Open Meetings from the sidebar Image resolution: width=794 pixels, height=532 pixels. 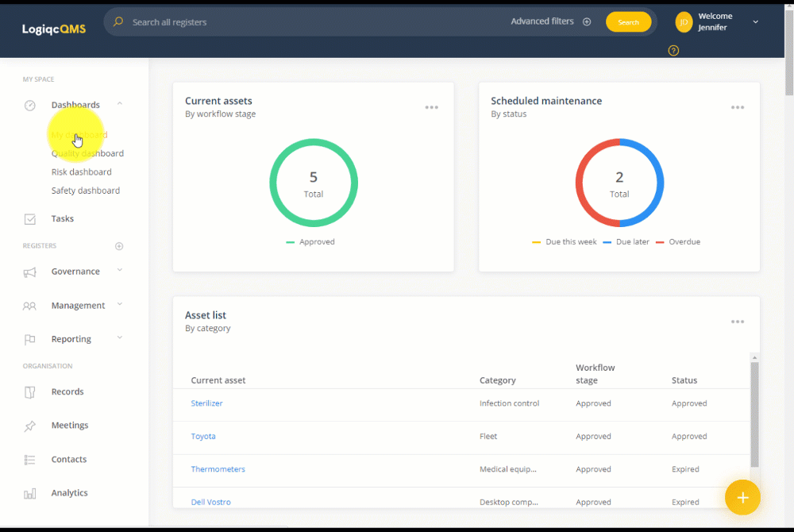pyautogui.click(x=71, y=425)
